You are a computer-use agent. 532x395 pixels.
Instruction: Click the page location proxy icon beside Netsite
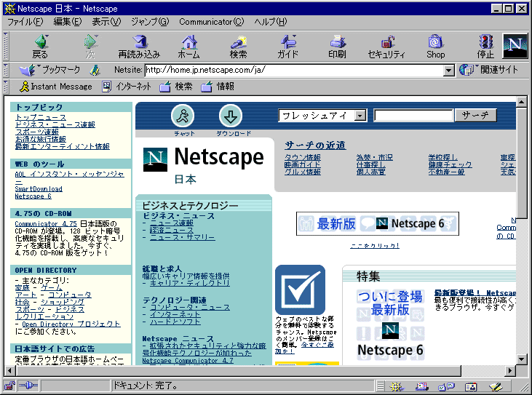[95, 70]
